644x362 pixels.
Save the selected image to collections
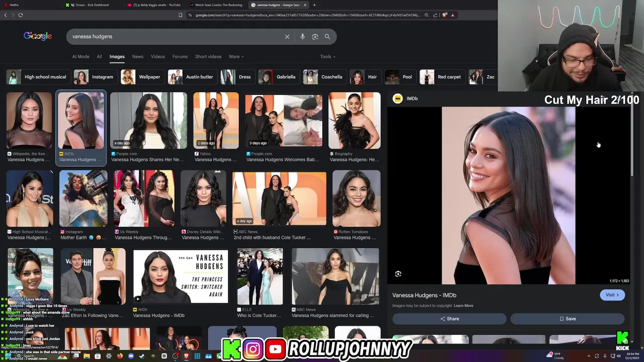568,319
